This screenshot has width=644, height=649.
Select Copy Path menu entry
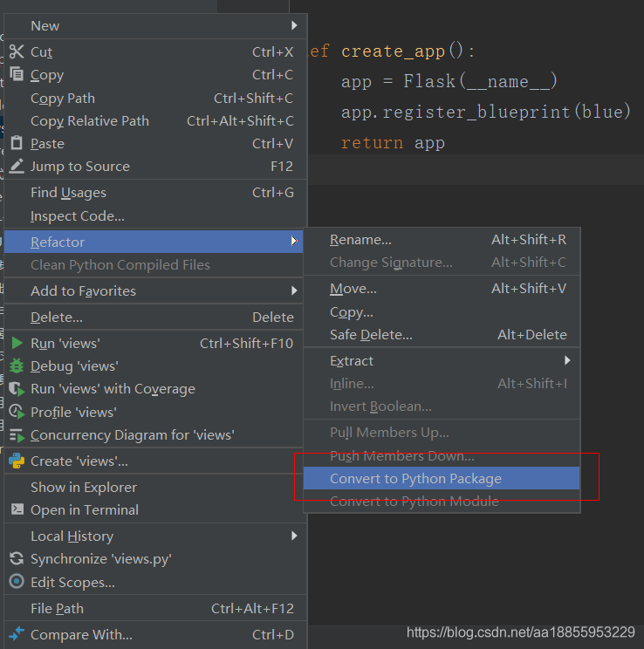click(155, 98)
